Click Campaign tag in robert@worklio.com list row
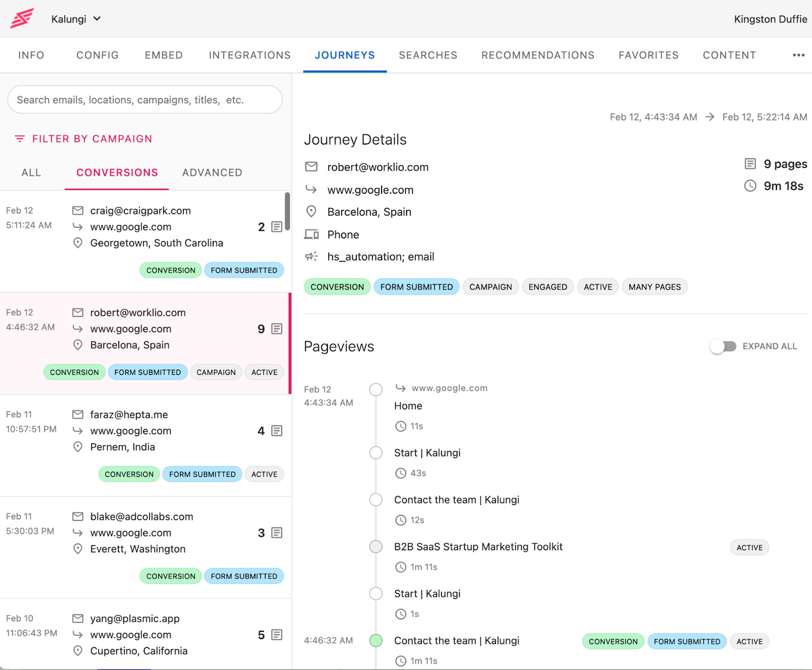Image resolution: width=812 pixels, height=670 pixels. pos(216,372)
